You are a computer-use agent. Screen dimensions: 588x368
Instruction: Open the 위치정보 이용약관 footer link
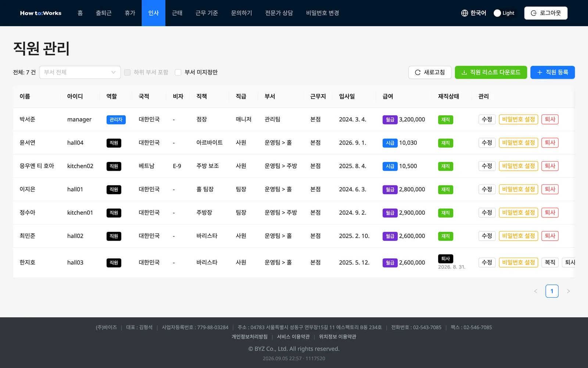point(337,337)
